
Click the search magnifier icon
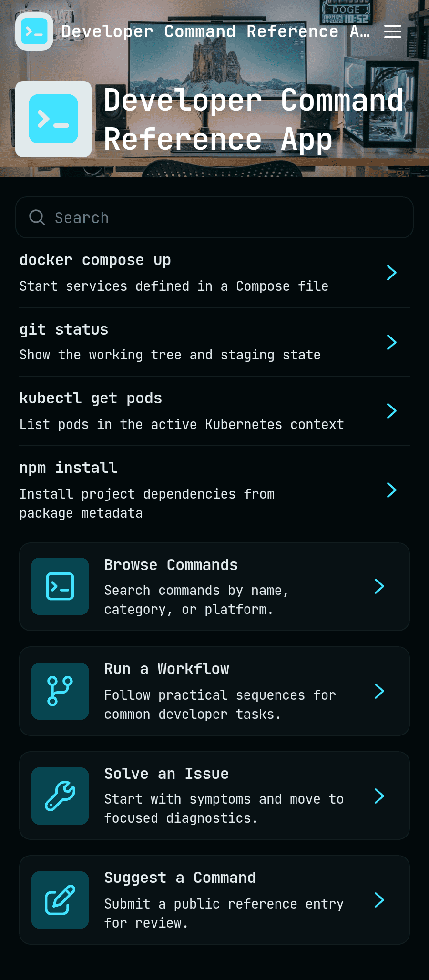37,217
